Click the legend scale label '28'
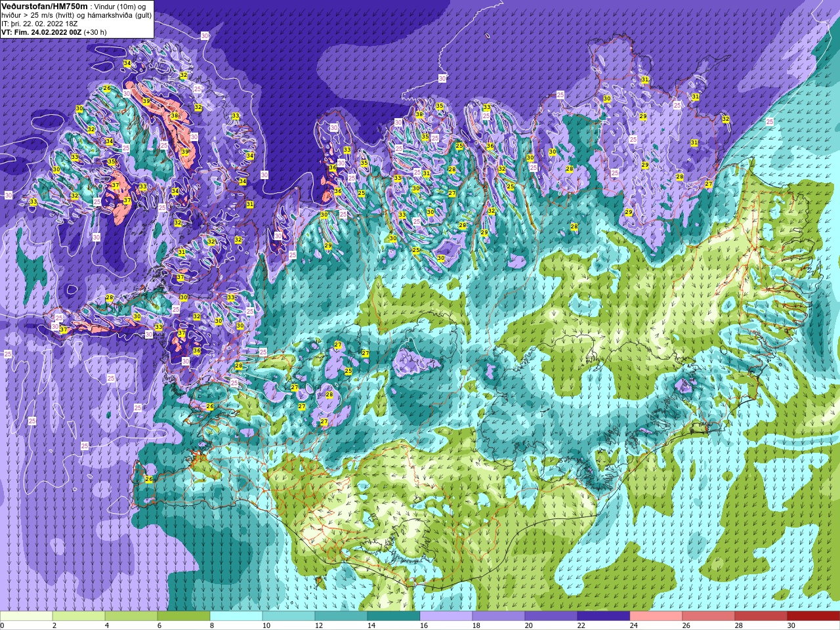This screenshot has width=840, height=630. [x=739, y=625]
